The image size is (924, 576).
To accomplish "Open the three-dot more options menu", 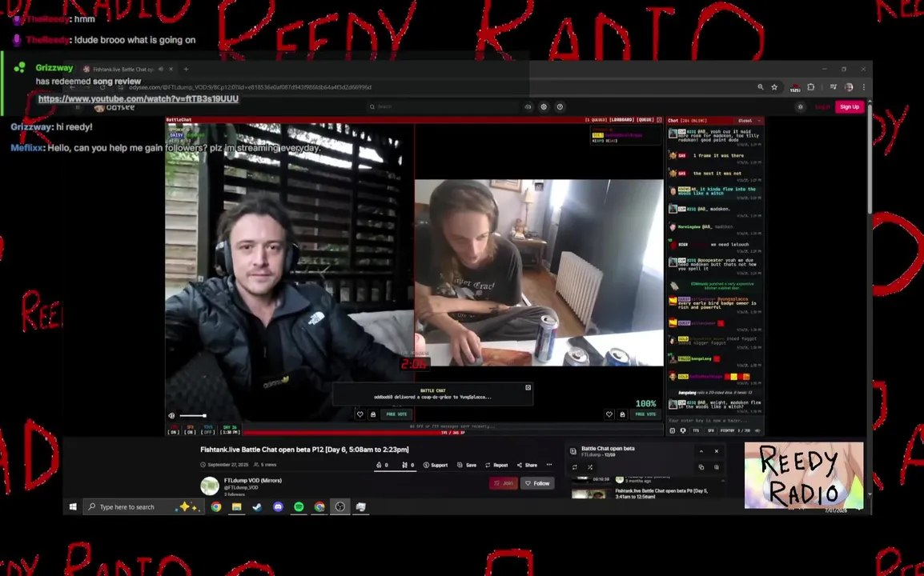I will 549,465.
